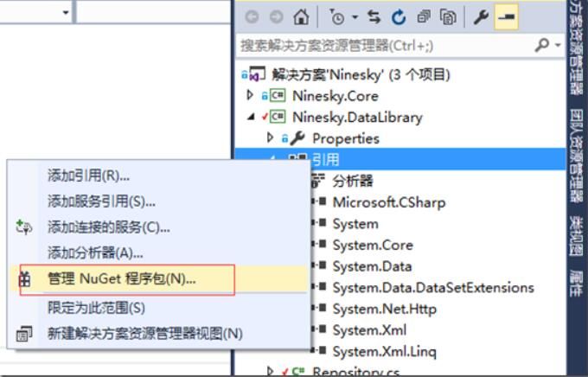Click the new Solution Explorer view icon
The image size is (588, 377).
point(24,334)
